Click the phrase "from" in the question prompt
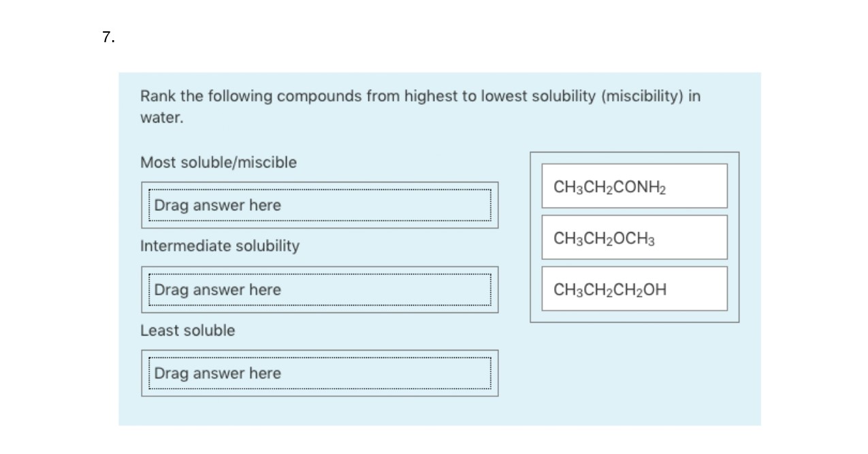 [x=383, y=96]
